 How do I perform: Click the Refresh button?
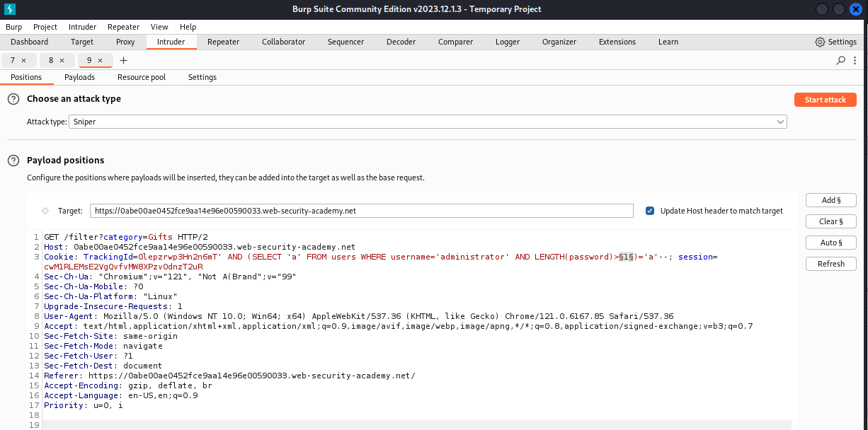[x=831, y=264]
